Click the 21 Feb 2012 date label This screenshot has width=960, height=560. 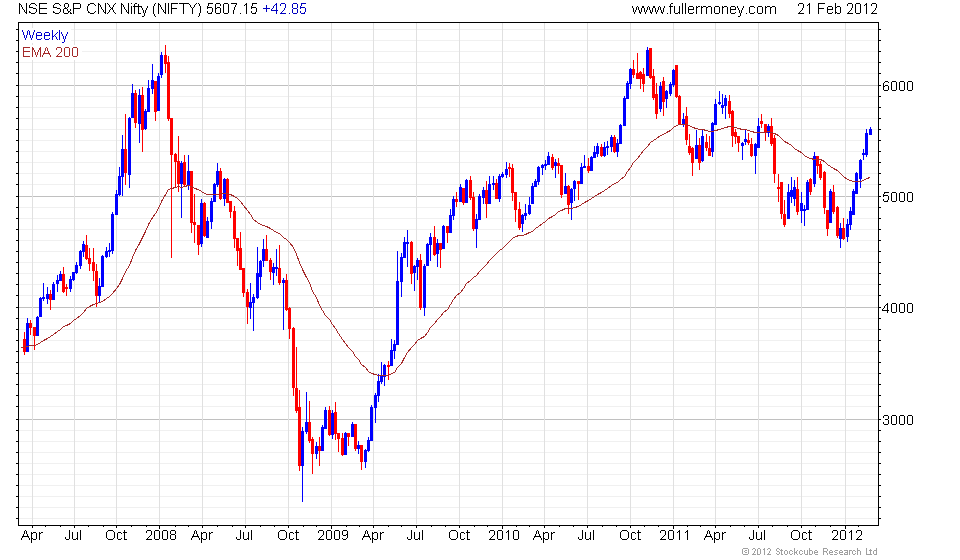tap(837, 9)
